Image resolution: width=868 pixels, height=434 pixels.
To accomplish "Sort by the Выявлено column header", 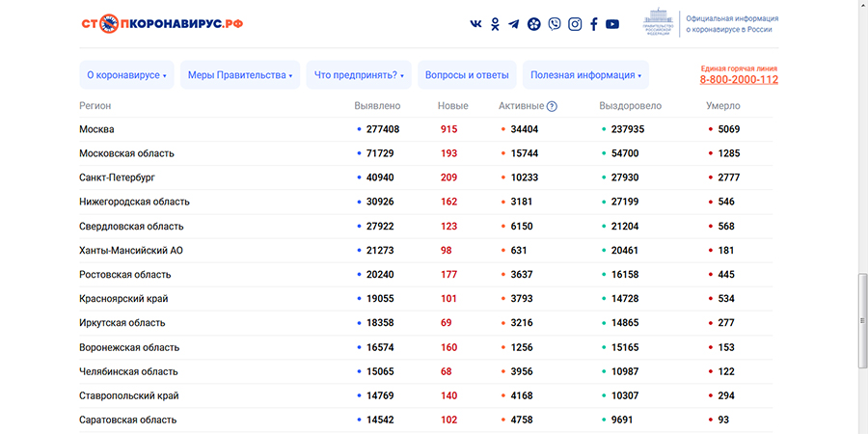I will (377, 106).
